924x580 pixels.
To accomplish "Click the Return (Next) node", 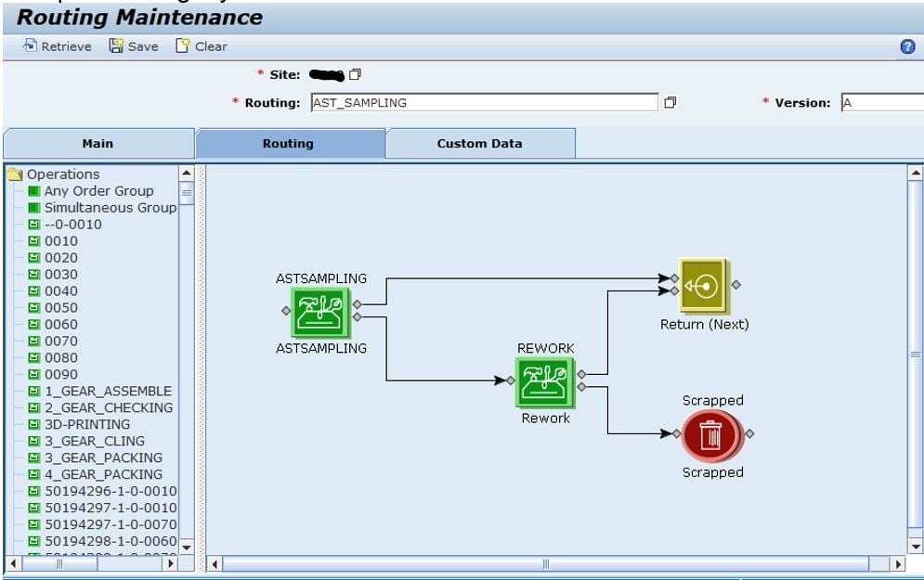I will click(702, 290).
